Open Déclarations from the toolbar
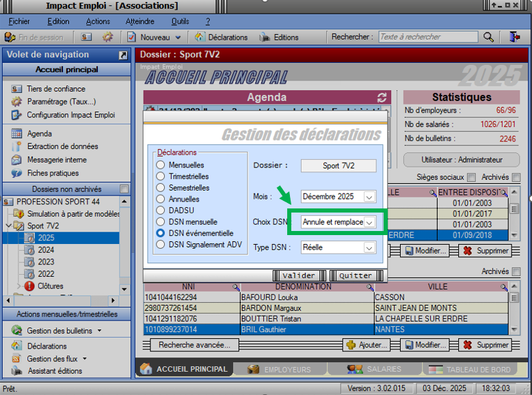Screen dimensions: 532x395 click(222, 37)
